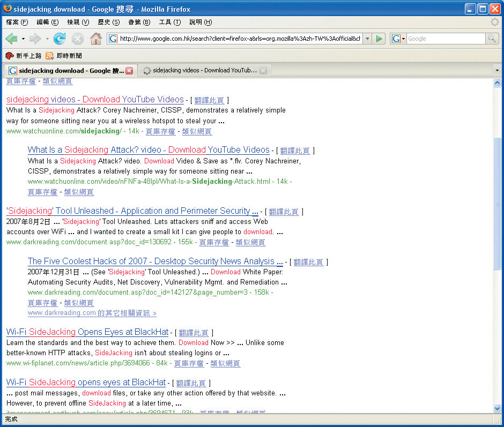This screenshot has width=504, height=427.
Task: Open 類似網頁 for watchuonline.com/sidejacking/ result
Action: [x=197, y=131]
